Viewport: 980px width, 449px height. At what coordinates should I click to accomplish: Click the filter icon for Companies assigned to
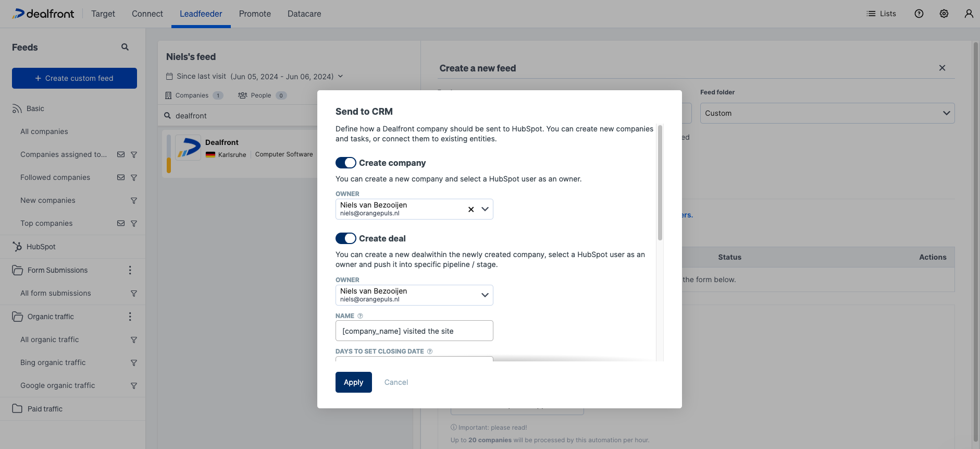point(134,154)
